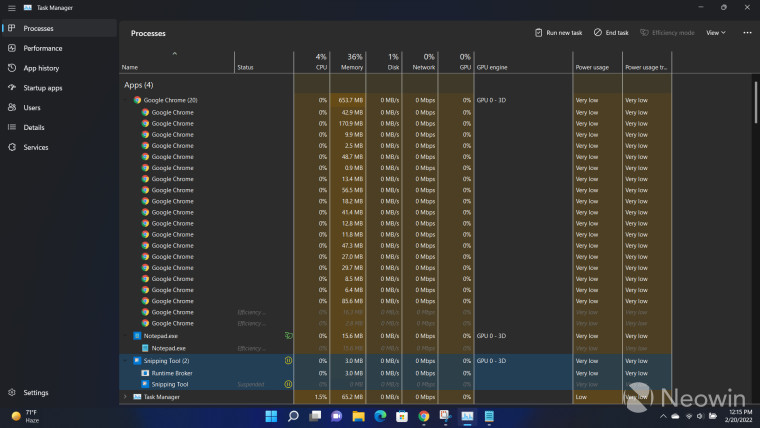
Task: Open Task Manager Settings
Action: (x=59, y=392)
